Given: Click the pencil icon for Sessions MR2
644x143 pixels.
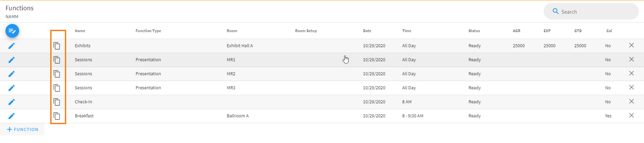Looking at the screenshot, I should 12,74.
